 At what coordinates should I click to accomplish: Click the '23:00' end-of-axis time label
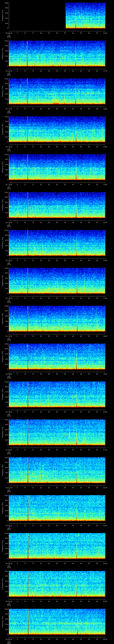(105, 525)
